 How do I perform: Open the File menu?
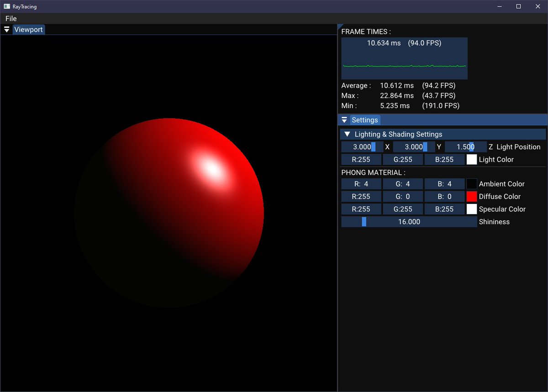pos(11,19)
